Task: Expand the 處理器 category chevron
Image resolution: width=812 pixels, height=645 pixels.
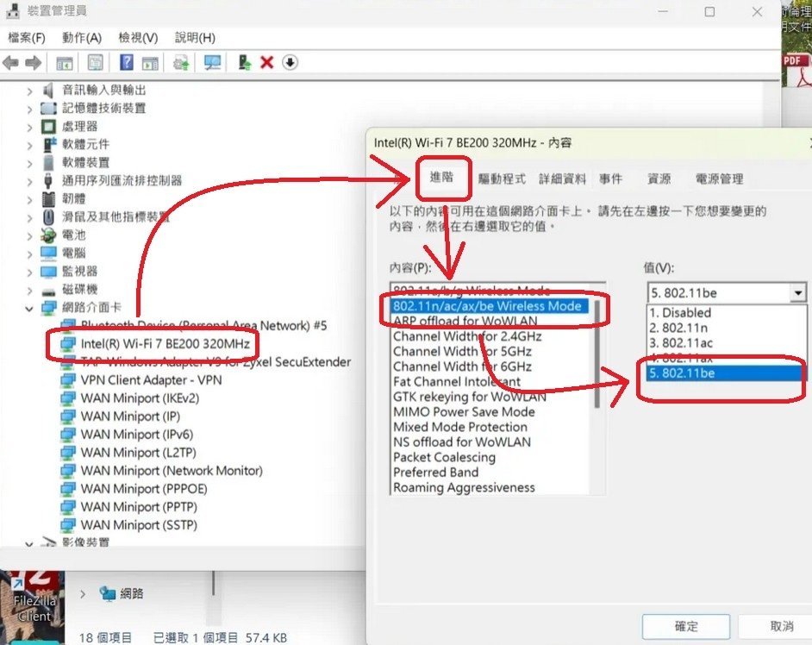Action: [x=29, y=128]
